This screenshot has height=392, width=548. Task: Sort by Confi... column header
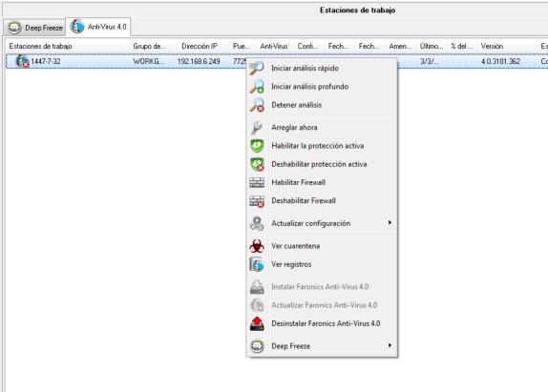[308, 46]
